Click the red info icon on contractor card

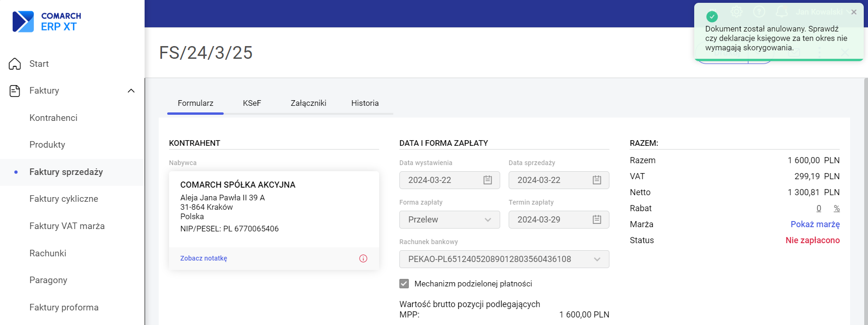pos(363,258)
